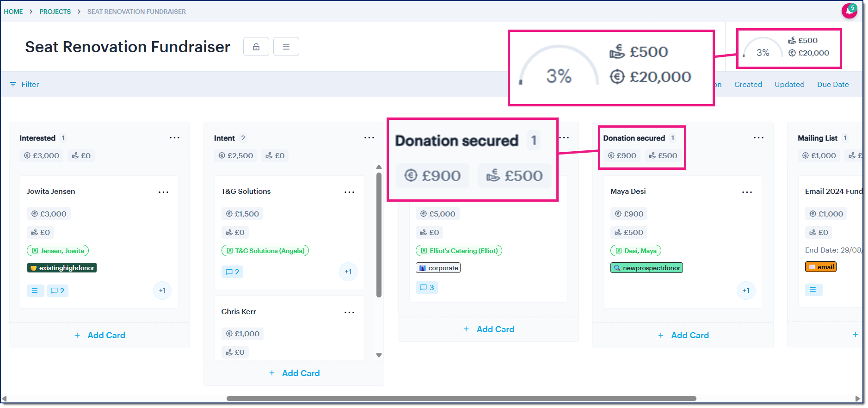Viewport: 868px width, 408px height.
Task: Open the list menu icon beside lock
Action: 286,47
